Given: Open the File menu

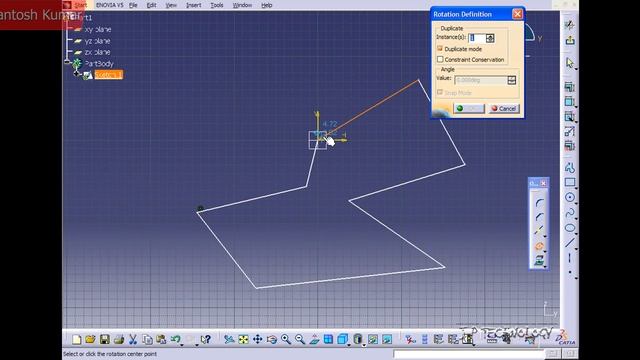Looking at the screenshot, I should [133, 5].
